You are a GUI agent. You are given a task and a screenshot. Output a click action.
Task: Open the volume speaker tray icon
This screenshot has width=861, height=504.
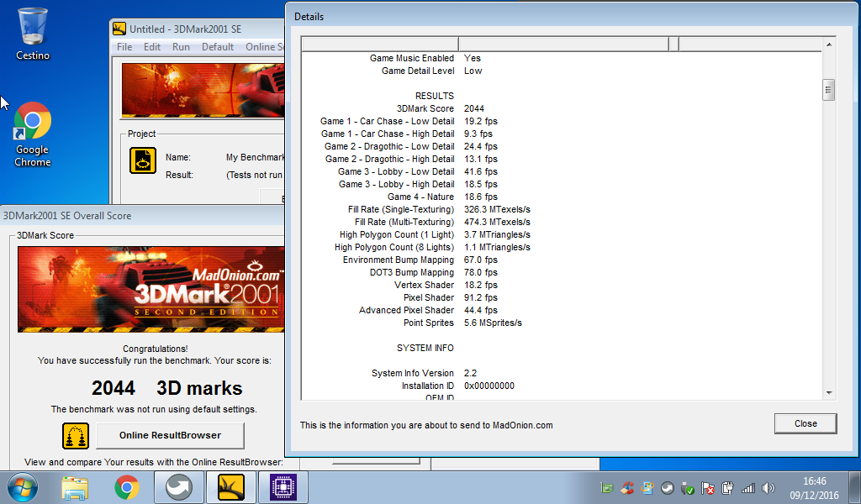coord(769,487)
